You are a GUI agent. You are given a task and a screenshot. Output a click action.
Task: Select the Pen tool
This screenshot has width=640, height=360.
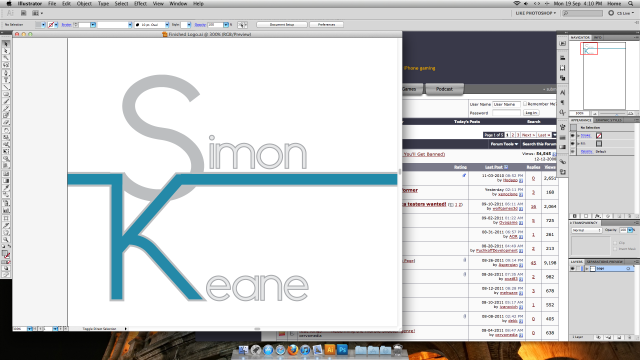(x=6, y=73)
